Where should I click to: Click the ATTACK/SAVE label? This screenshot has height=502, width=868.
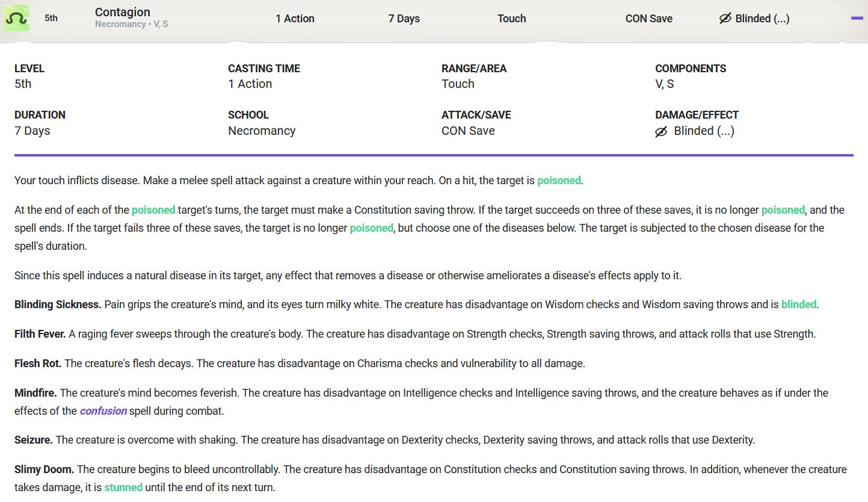476,115
